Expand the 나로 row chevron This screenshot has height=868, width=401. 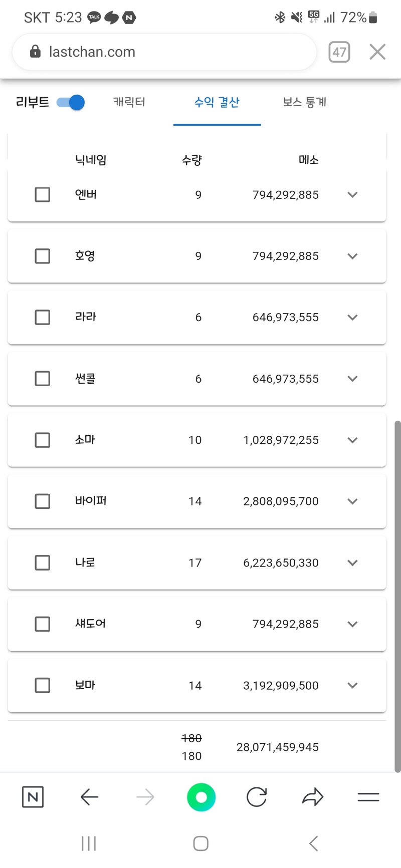click(x=352, y=562)
